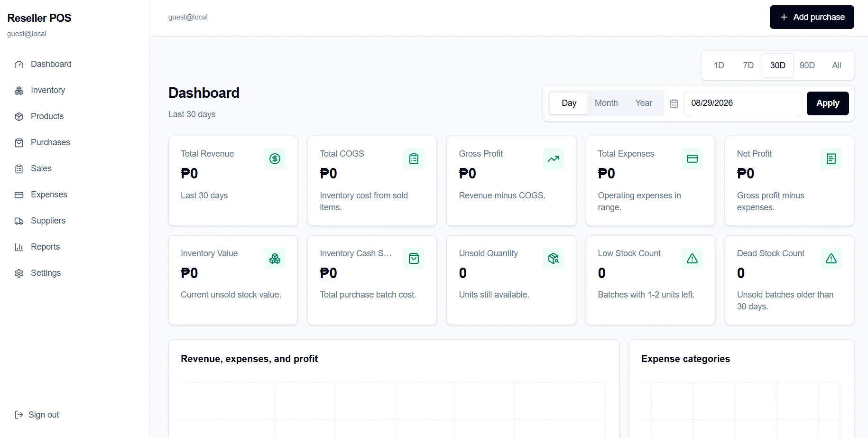This screenshot has width=868, height=438.
Task: Click the bag icon on Inventory Cash card
Action: coord(414,259)
